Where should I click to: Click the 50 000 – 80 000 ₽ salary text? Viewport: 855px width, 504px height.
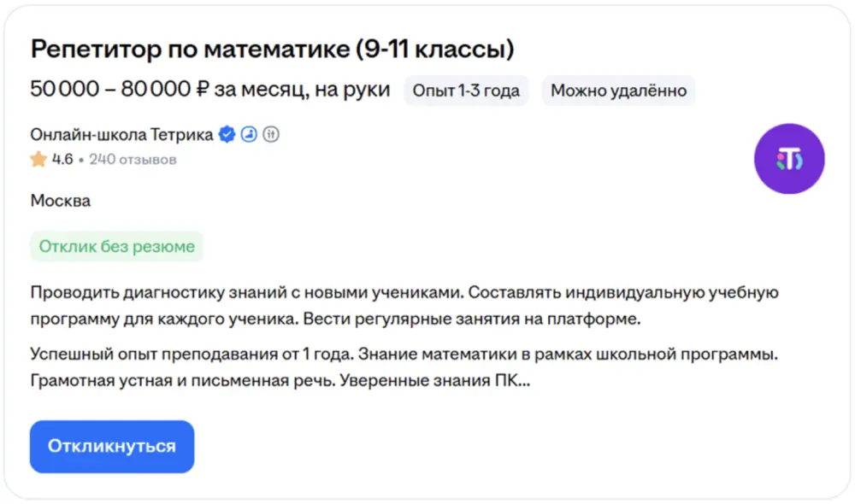click(209, 90)
